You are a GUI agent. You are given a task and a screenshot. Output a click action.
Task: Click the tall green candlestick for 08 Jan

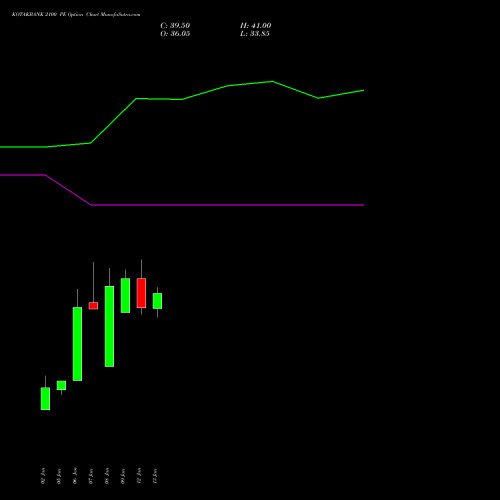click(x=109, y=326)
